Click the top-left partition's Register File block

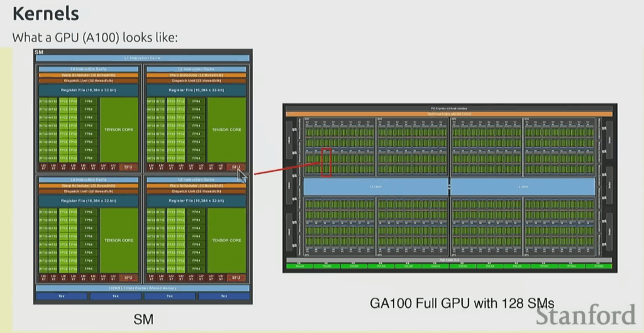(87, 91)
